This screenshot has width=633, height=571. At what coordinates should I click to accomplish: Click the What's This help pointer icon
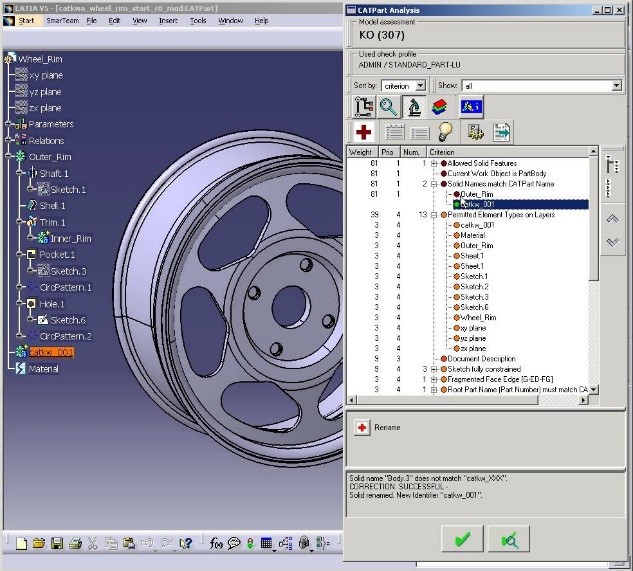[186, 544]
